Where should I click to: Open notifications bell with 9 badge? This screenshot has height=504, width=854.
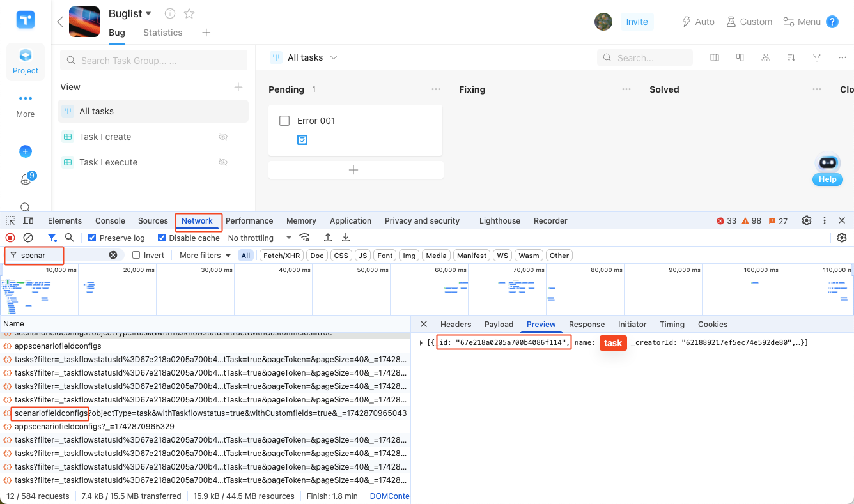click(x=26, y=179)
